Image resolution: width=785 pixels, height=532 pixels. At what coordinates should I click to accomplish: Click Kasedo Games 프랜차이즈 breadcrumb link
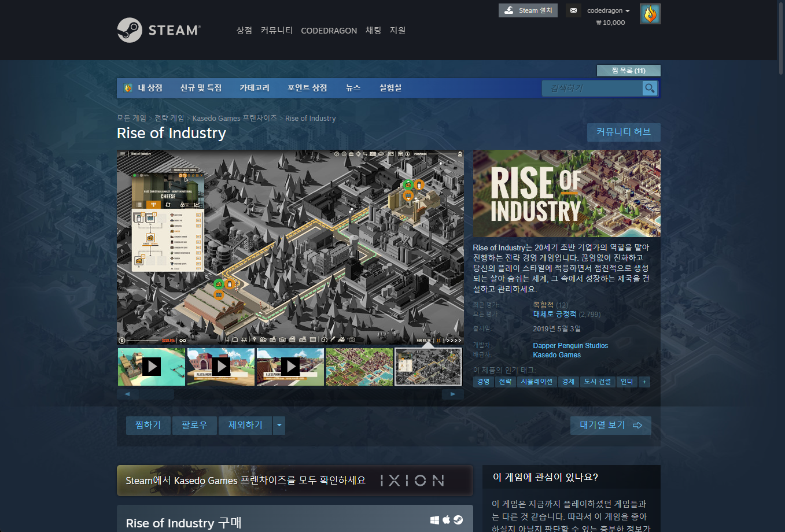coord(235,118)
